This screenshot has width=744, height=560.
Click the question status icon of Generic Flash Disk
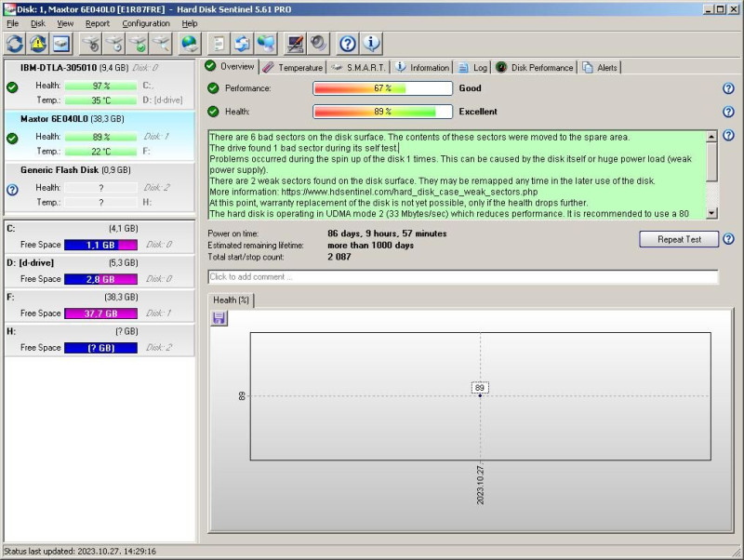[x=12, y=190]
